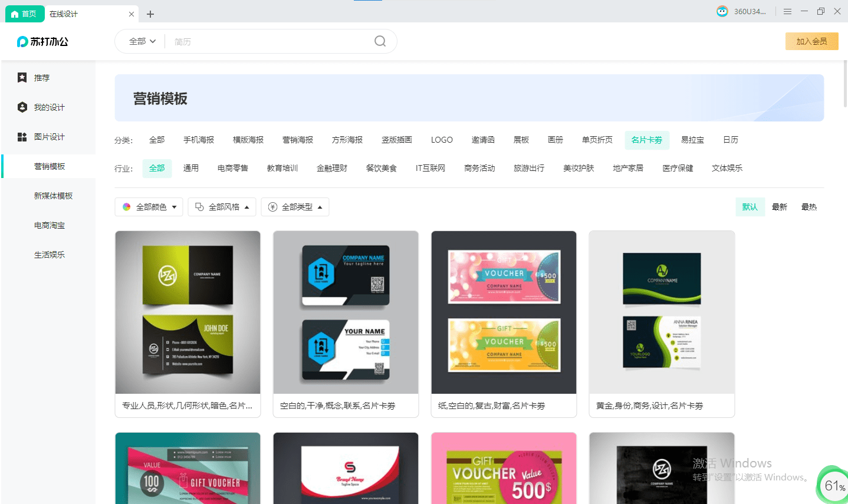Select category 横版海报

248,140
